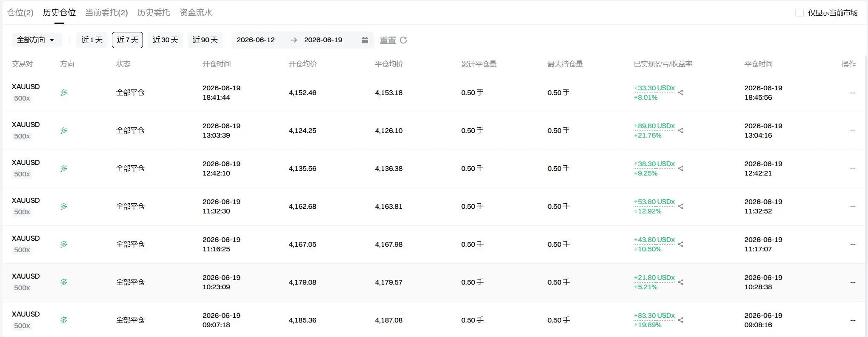Share the +43.80 USDx trade result

point(680,244)
